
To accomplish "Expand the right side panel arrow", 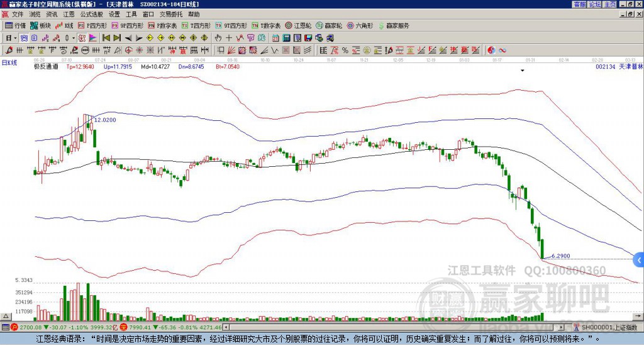I will pyautogui.click(x=639, y=259).
